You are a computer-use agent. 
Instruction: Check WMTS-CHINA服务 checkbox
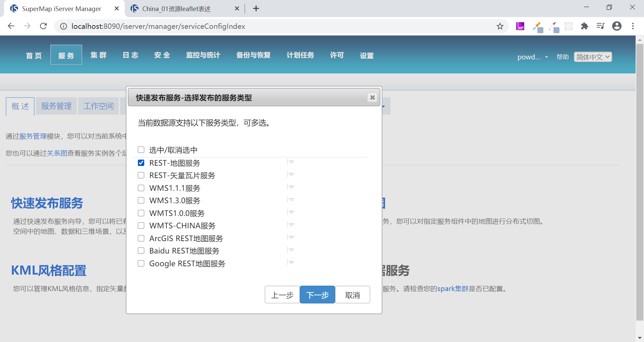click(141, 226)
